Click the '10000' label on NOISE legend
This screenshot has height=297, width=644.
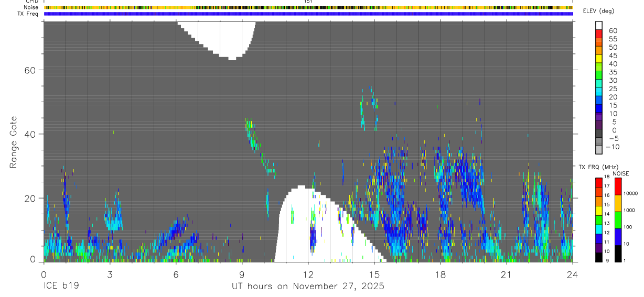coord(632,193)
